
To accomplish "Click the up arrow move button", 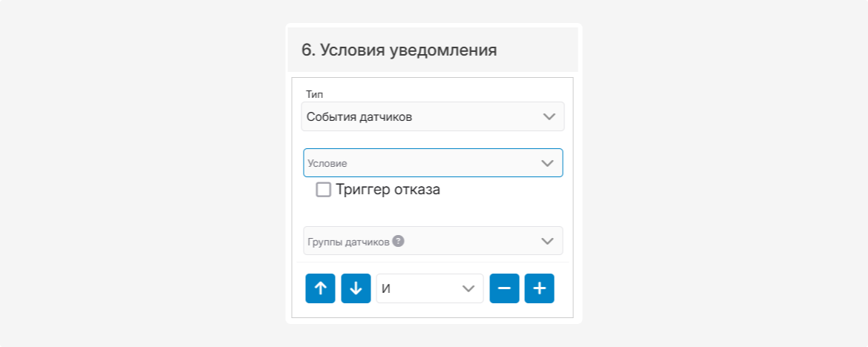I will click(x=320, y=288).
